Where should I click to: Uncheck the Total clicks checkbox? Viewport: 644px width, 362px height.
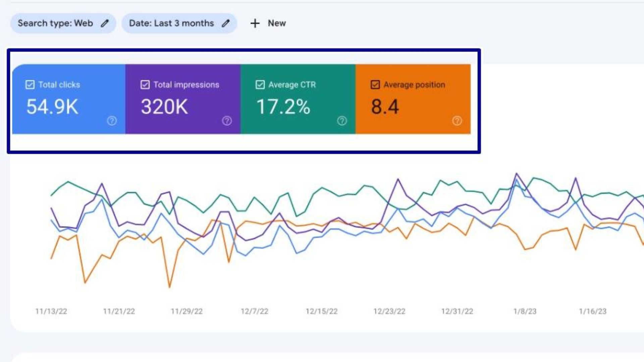pos(30,84)
